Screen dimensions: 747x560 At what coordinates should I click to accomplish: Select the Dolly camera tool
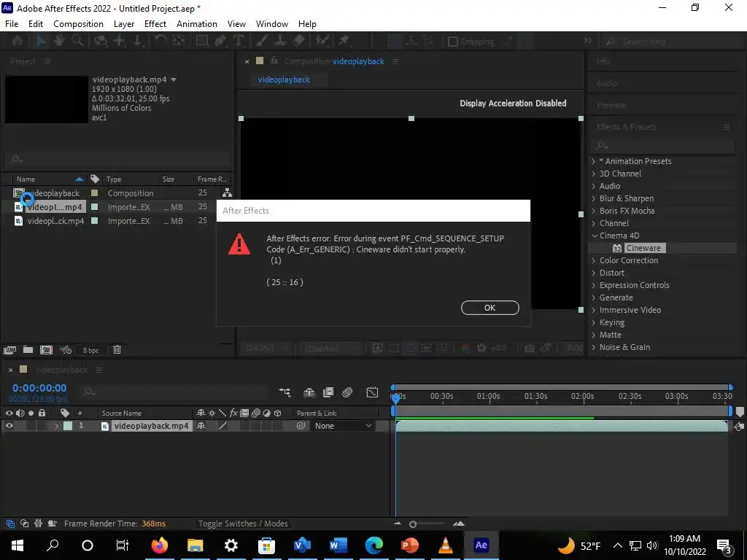click(x=137, y=41)
